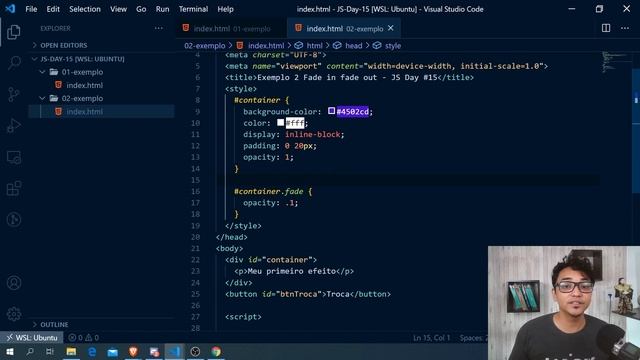
Task: Collapse the 01-exemplo folder
Action: click(x=42, y=72)
